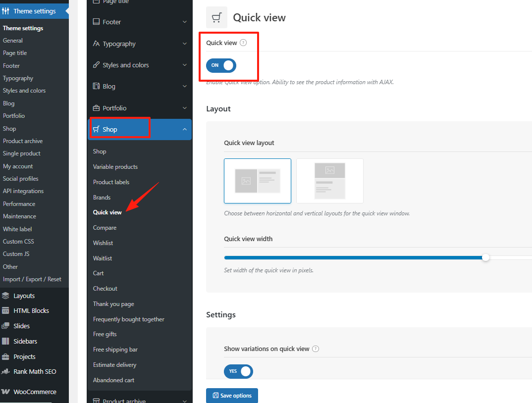Expand the Typography section chevron

point(185,44)
